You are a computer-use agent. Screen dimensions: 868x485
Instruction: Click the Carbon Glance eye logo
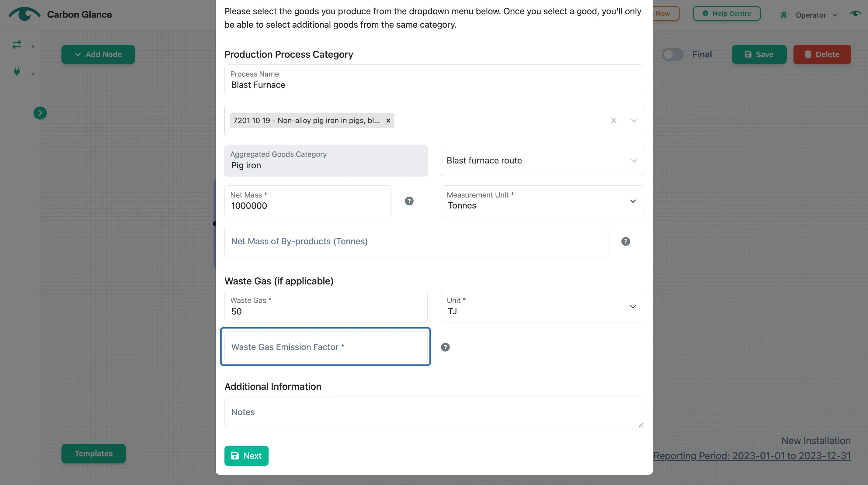coord(24,14)
